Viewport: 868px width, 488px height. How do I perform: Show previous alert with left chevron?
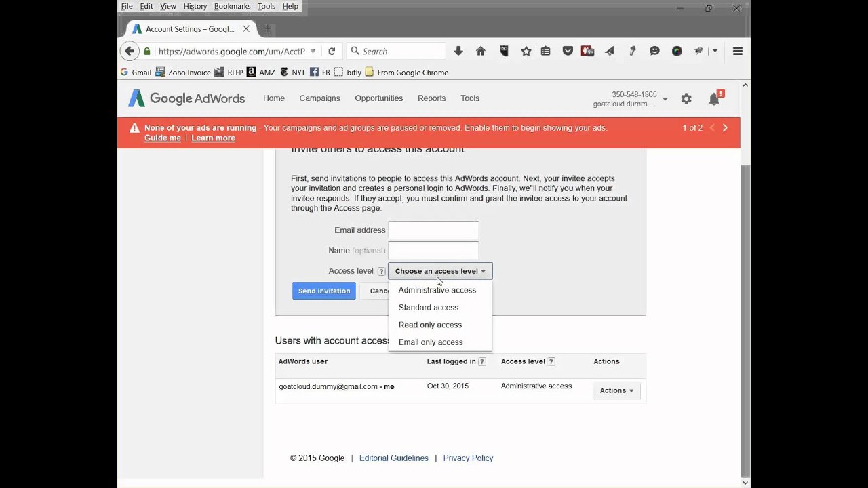click(x=712, y=127)
